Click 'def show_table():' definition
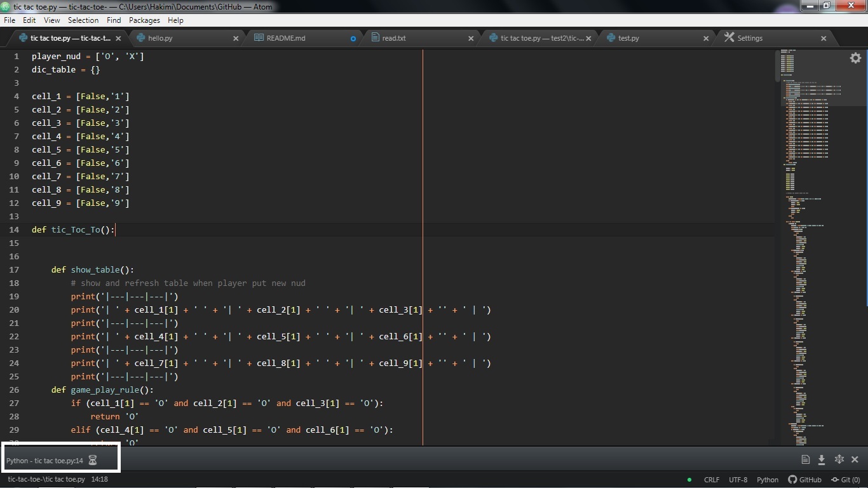Image resolution: width=868 pixels, height=488 pixels. pos(93,270)
